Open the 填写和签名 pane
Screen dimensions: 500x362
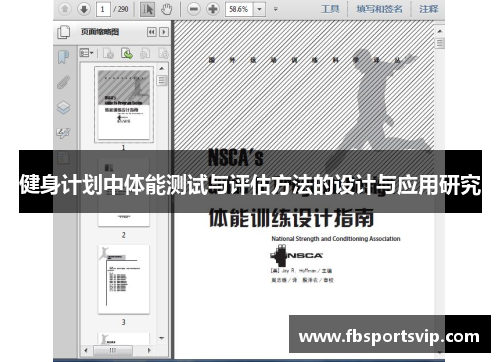tap(379, 9)
